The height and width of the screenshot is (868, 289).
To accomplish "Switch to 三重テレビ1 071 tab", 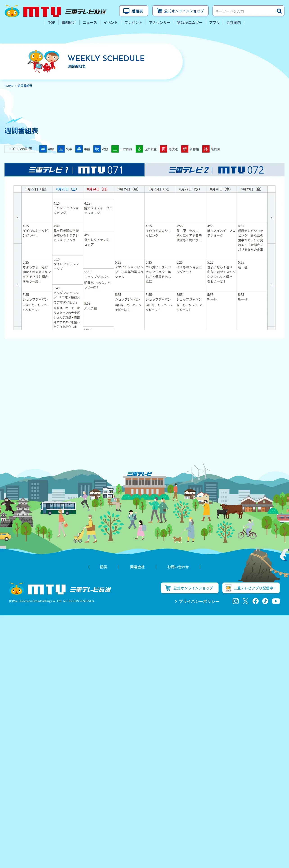I will pos(74,170).
